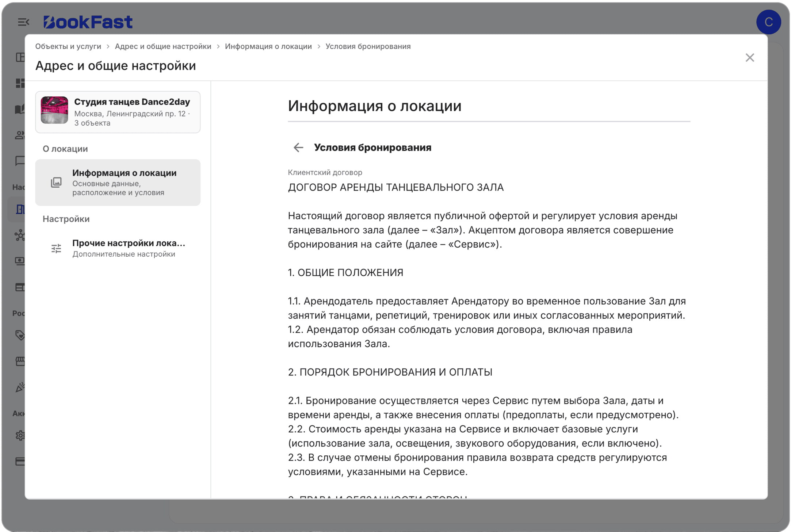The image size is (791, 532).
Task: Click the dashboard tiles icon in background sidebar
Action: coord(20,83)
